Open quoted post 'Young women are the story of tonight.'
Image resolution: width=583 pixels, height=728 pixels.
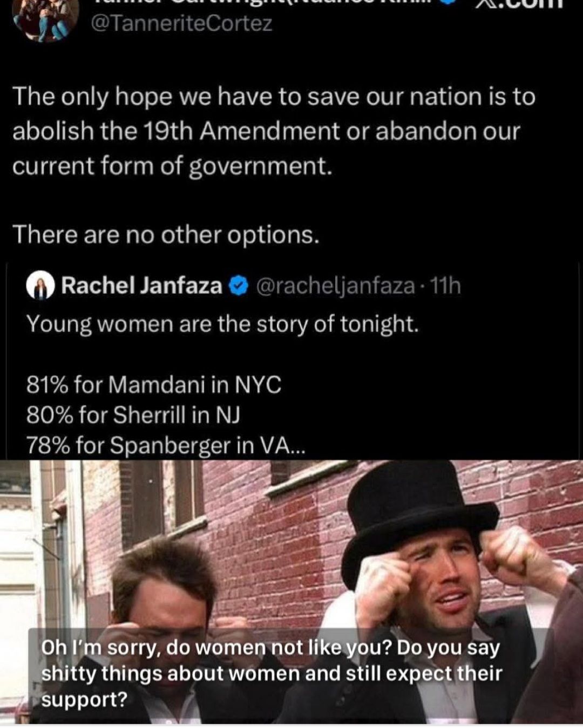tap(222, 324)
